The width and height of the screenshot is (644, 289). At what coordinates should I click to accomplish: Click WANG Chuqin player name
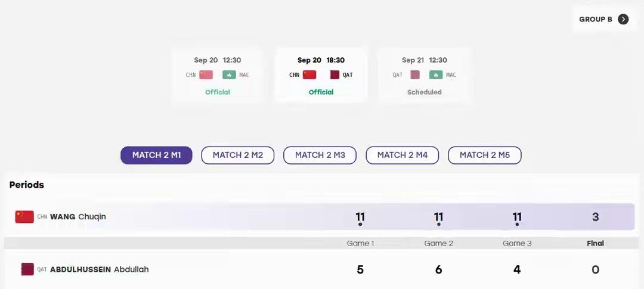(78, 217)
